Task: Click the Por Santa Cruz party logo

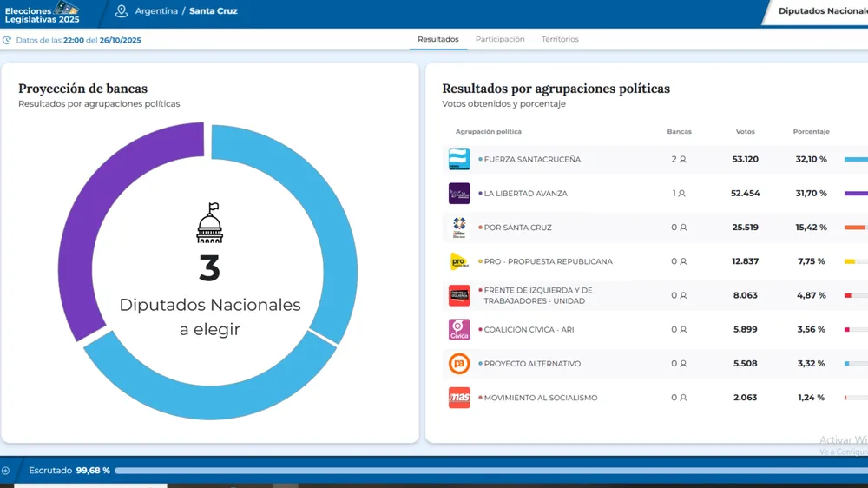Action: [x=458, y=228]
